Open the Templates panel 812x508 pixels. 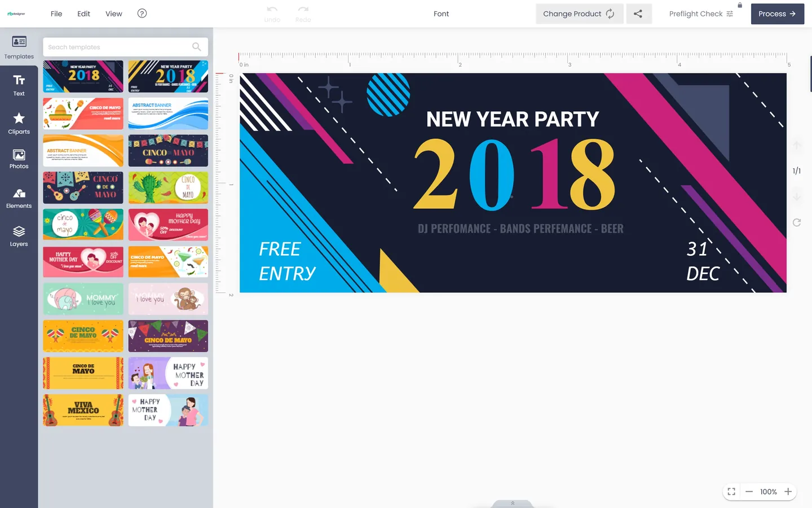click(19, 47)
